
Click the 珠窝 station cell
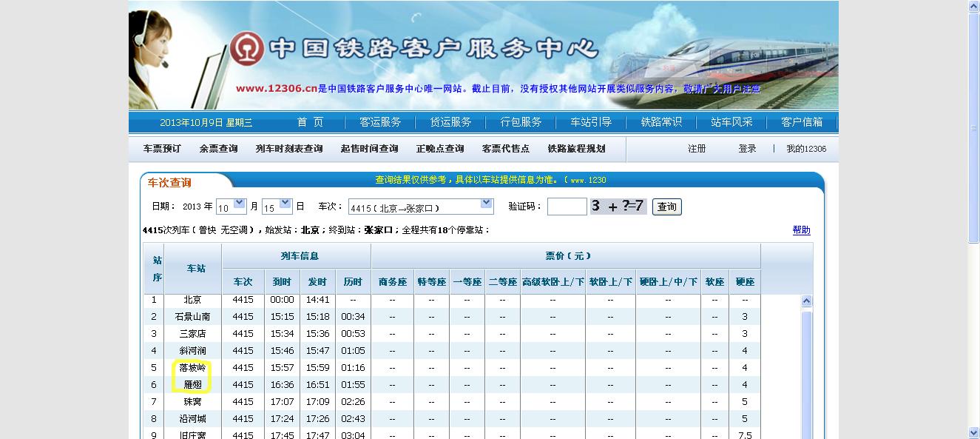(x=192, y=402)
